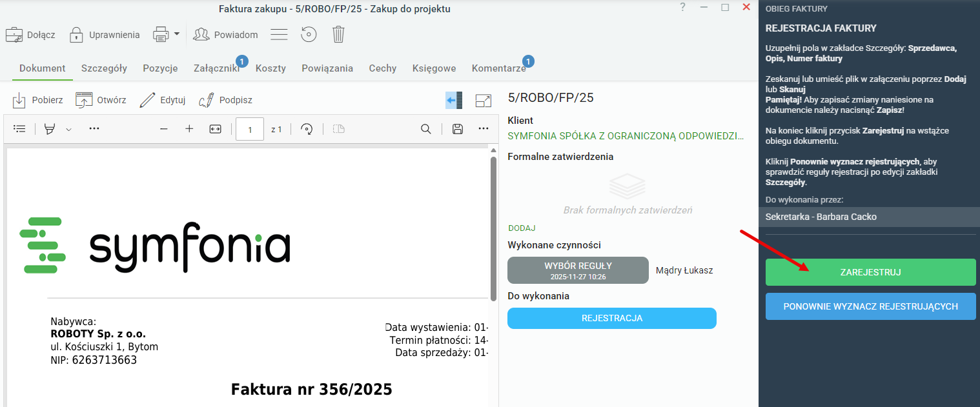Zoom in PDF with plus icon

pos(189,129)
